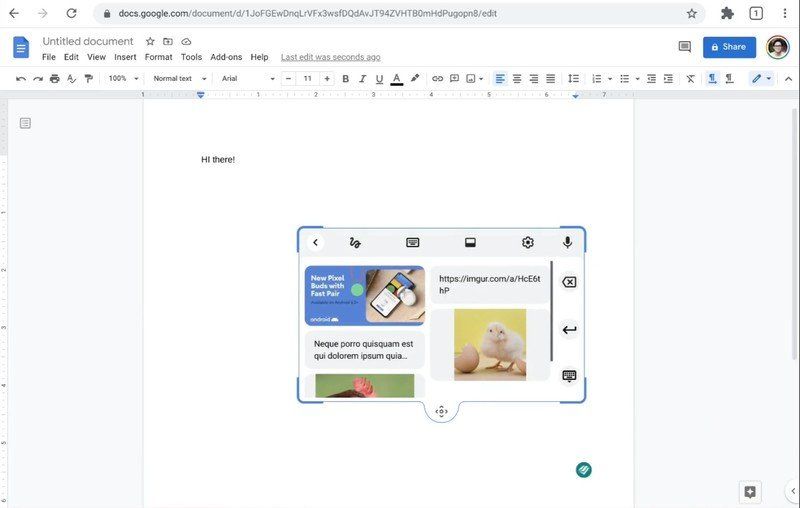Click the Undo icon in toolbar
This screenshot has width=800, height=508.
click(21, 79)
